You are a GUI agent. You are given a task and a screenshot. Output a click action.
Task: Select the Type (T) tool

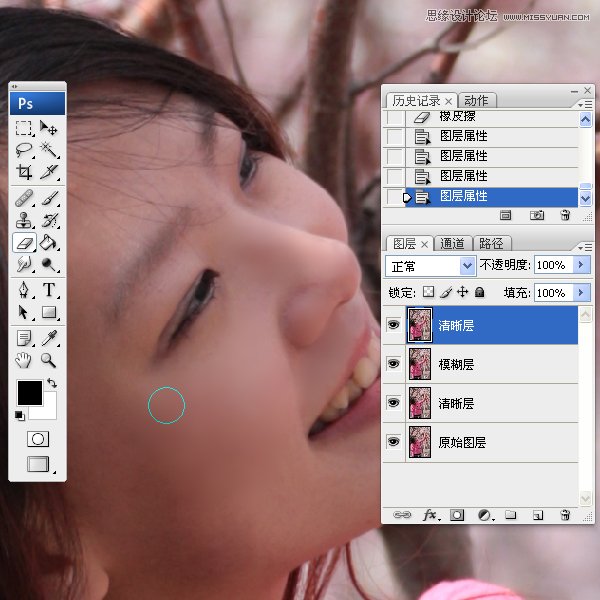[49, 290]
